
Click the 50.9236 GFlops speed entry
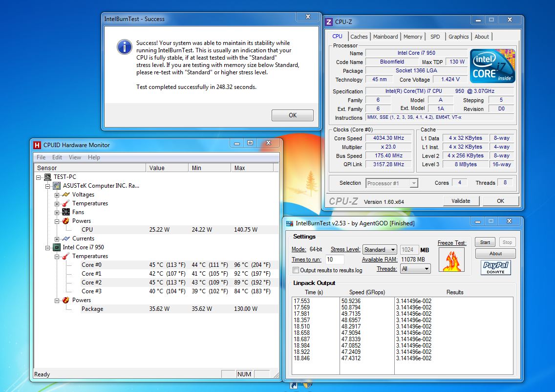351,301
